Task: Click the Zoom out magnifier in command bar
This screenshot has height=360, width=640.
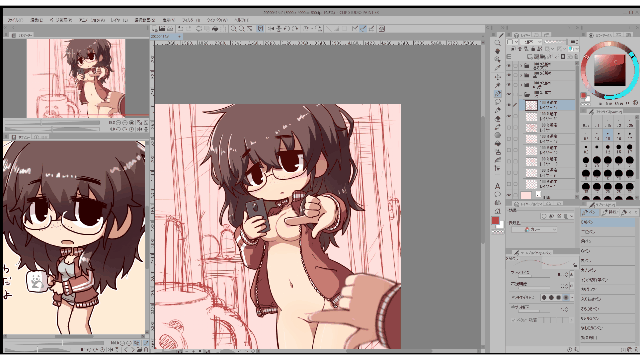Action: point(242,29)
